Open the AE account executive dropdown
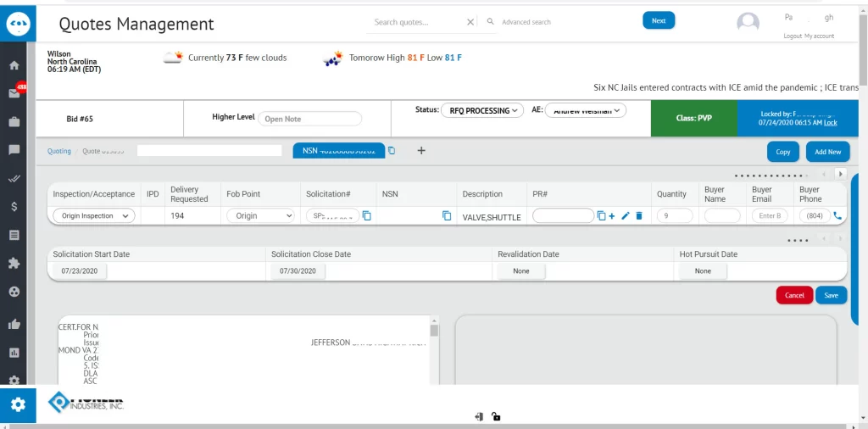868x429 pixels. 585,110
